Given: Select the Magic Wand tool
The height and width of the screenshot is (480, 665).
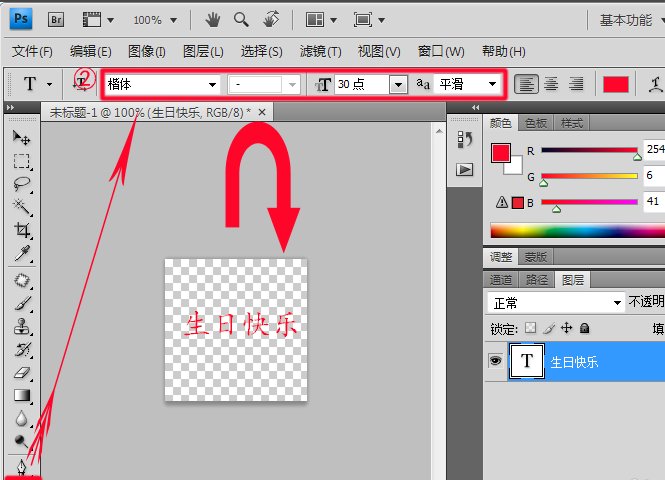Looking at the screenshot, I should click(x=21, y=207).
